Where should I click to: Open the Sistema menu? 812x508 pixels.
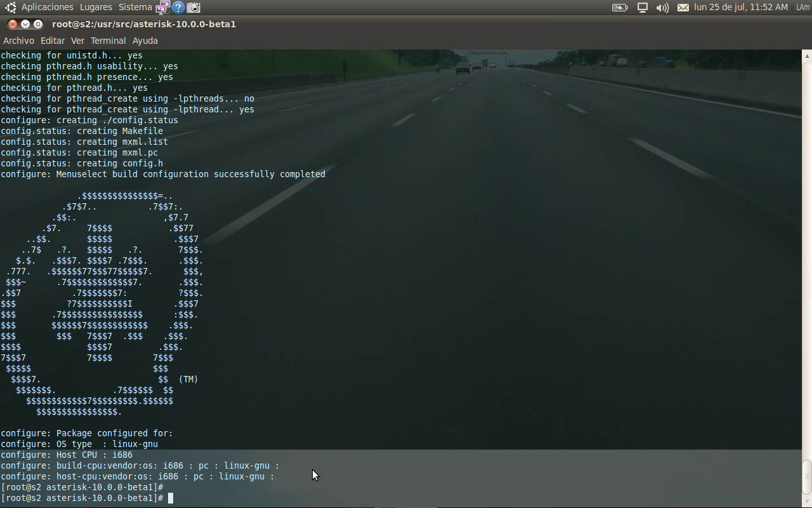135,7
